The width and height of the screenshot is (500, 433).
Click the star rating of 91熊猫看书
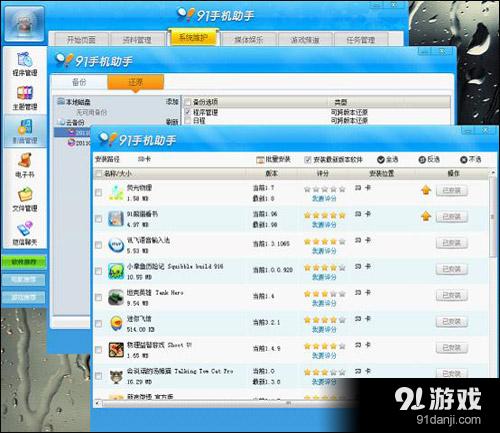point(325,215)
